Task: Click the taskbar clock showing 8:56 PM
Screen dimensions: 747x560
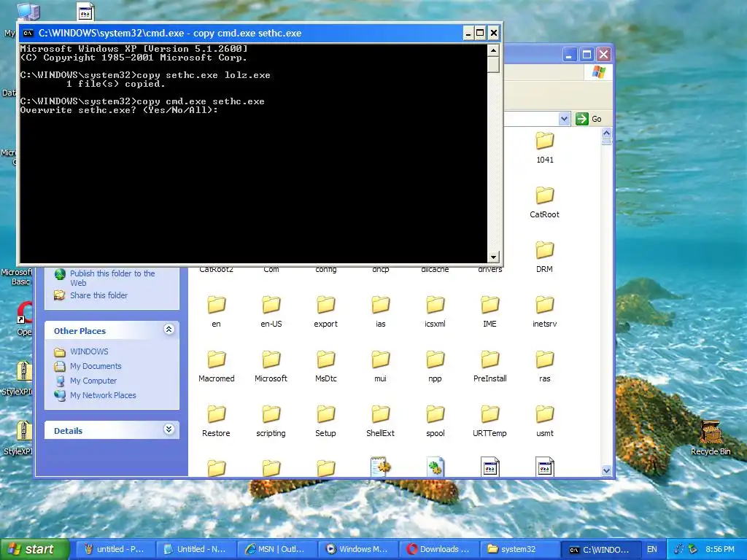Action: [x=720, y=550]
